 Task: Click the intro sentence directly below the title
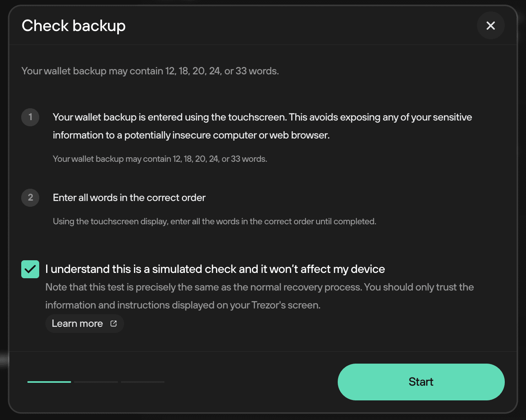[150, 71]
